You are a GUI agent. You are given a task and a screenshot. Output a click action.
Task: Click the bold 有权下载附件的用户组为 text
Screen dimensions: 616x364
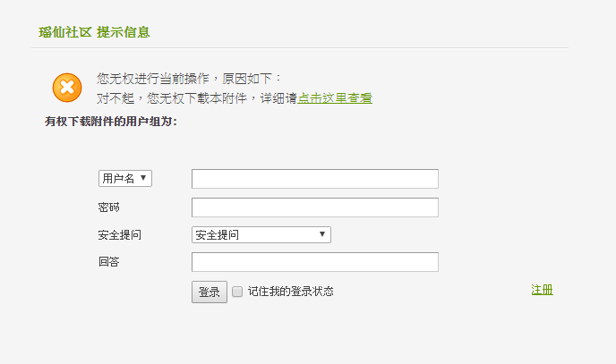coord(111,122)
